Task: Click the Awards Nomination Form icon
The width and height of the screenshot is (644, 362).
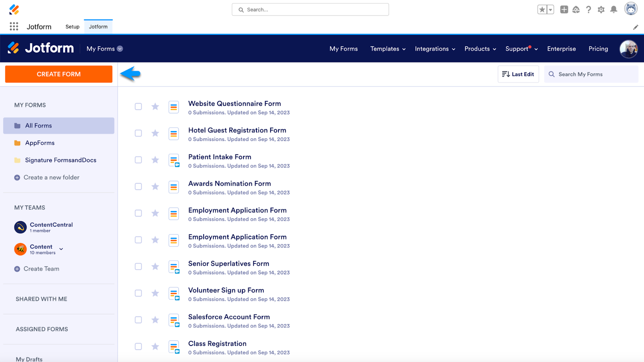Action: tap(174, 187)
